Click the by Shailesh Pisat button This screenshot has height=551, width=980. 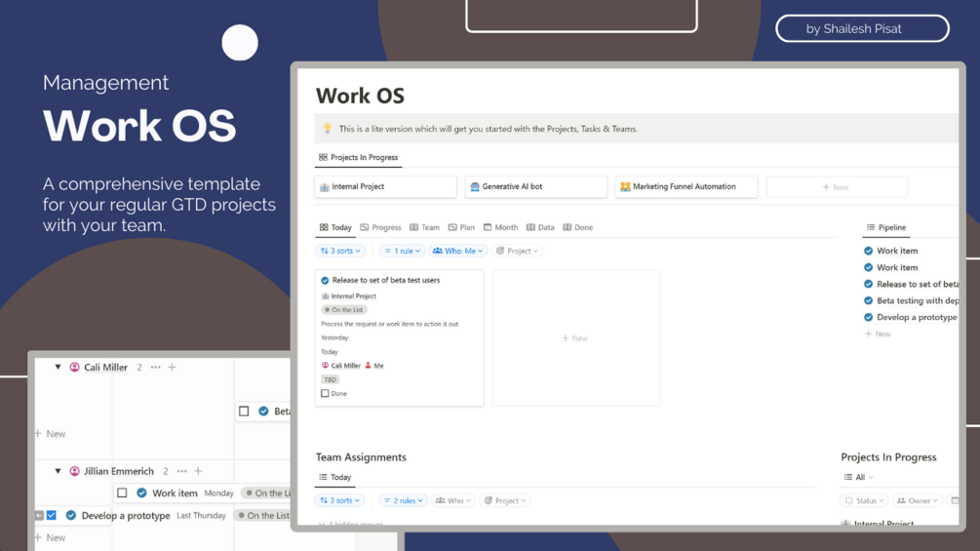pos(863,28)
